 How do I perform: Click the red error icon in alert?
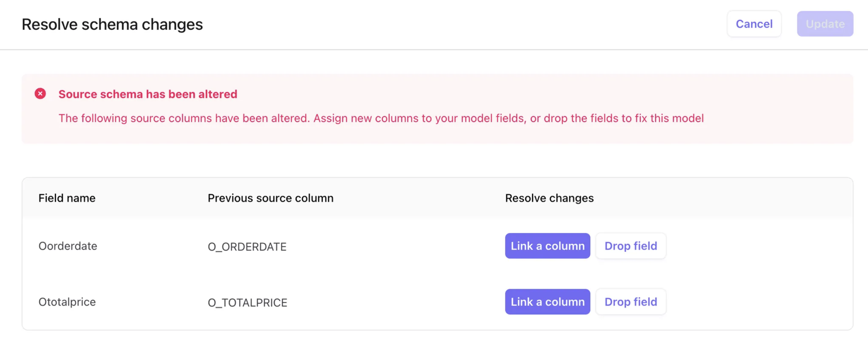(40, 94)
